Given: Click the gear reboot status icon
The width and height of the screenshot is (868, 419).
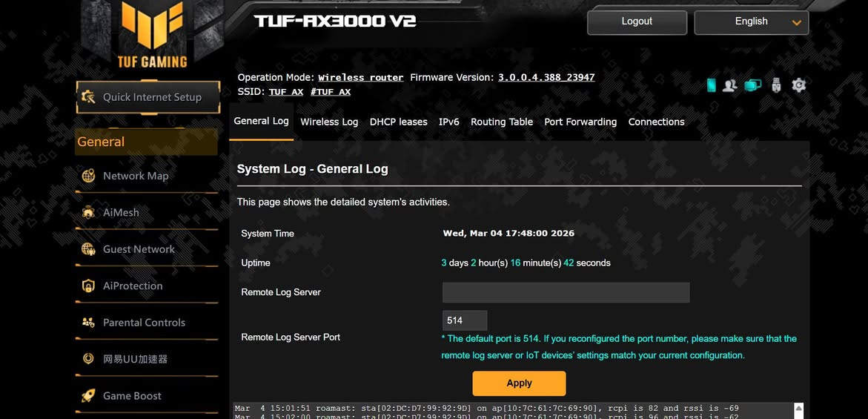Looking at the screenshot, I should [x=798, y=85].
